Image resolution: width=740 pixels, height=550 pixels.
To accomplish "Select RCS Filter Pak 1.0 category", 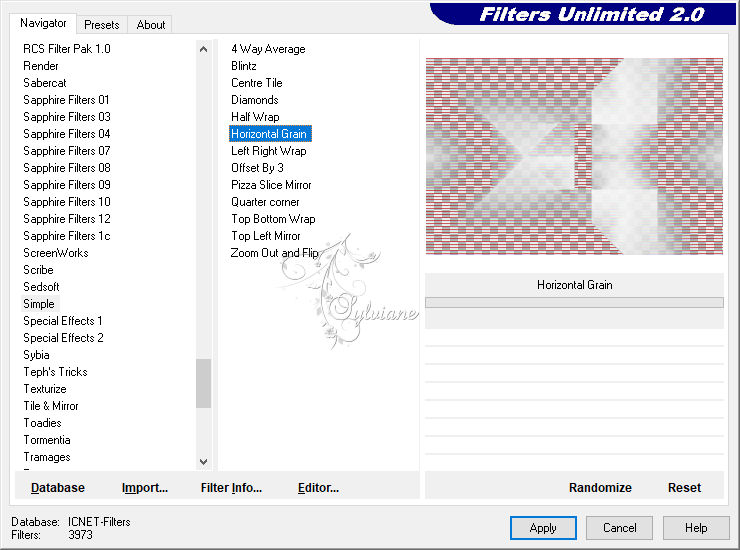I will click(x=67, y=49).
